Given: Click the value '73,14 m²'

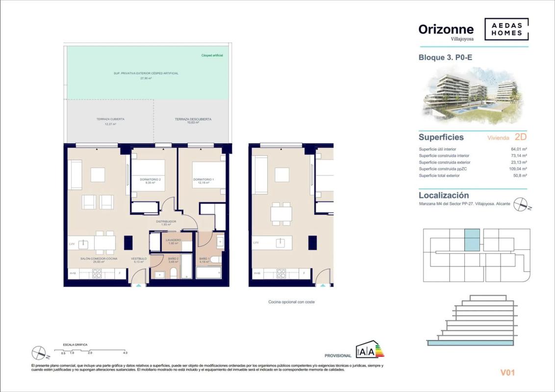Looking at the screenshot, I should click(519, 156).
